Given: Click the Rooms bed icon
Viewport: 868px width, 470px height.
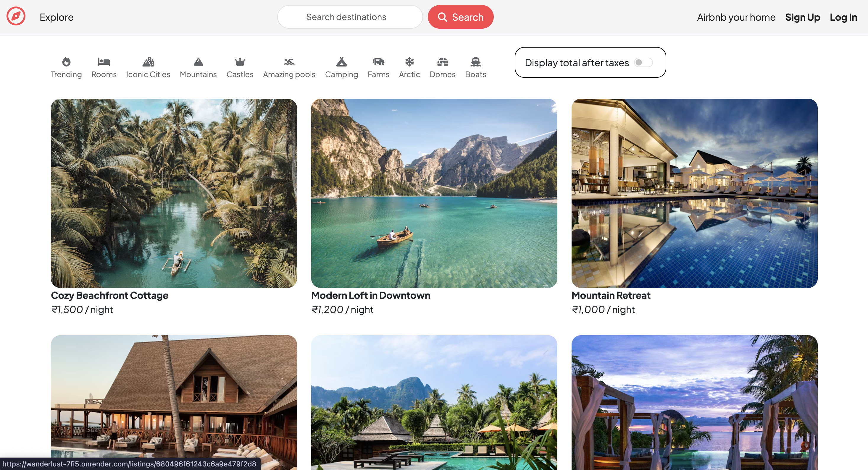Looking at the screenshot, I should (104, 62).
